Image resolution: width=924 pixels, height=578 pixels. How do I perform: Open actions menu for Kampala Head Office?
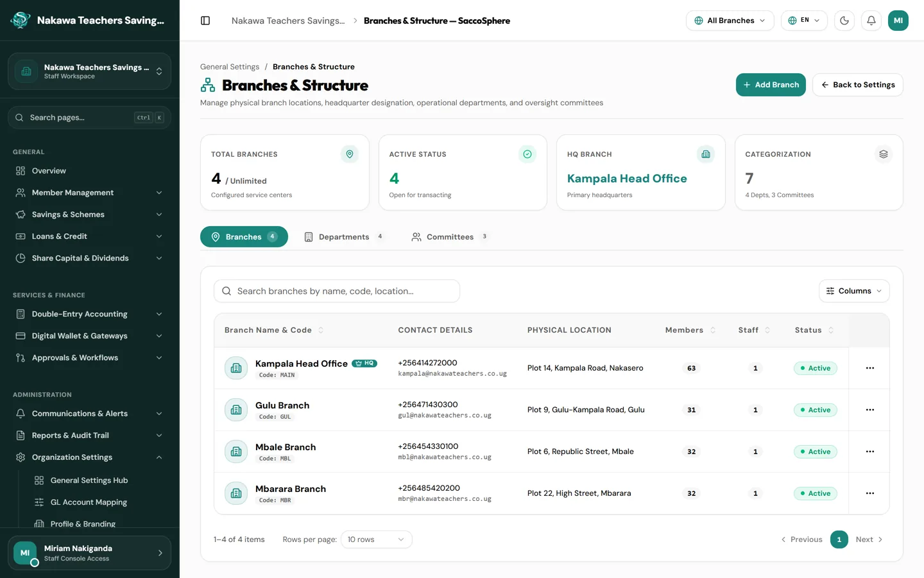[x=870, y=368]
